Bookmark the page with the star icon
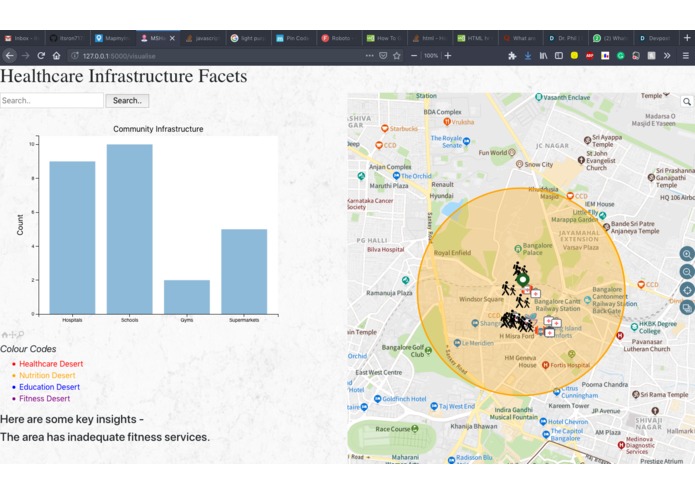 (397, 56)
